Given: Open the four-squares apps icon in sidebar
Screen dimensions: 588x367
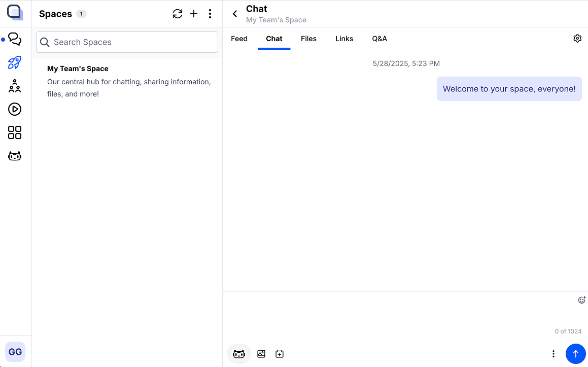Looking at the screenshot, I should tap(15, 132).
